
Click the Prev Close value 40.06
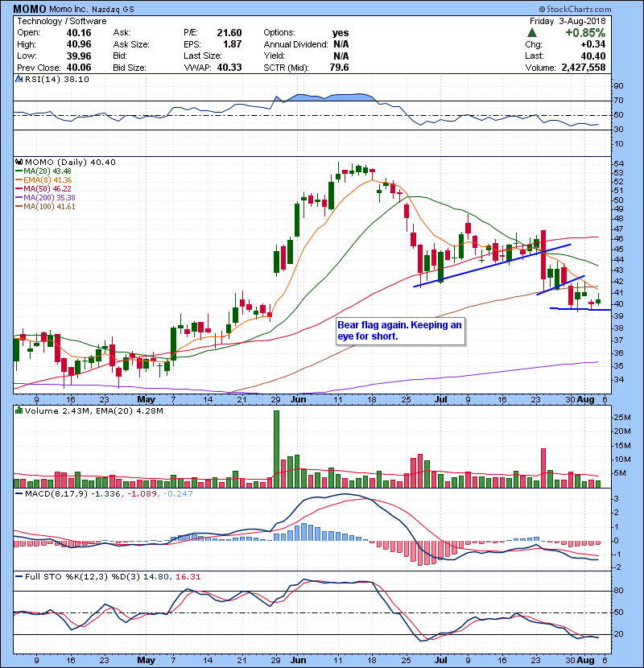tap(79, 68)
